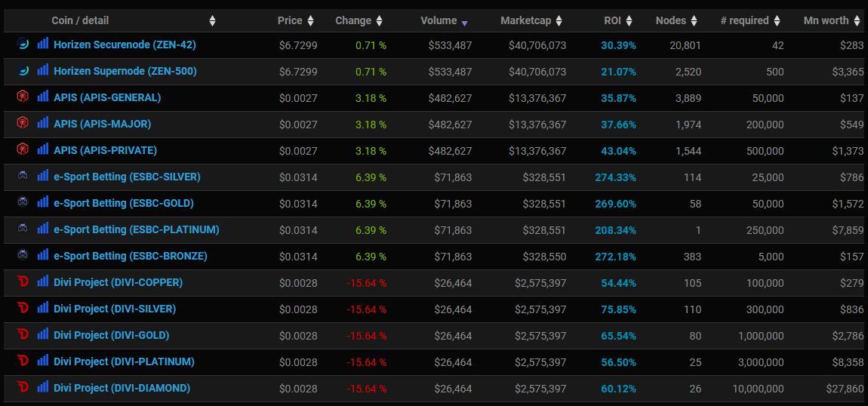Viewport: 868px width, 406px height.
Task: Open bar chart icon for DIVI-DIAMOND
Action: click(42, 388)
